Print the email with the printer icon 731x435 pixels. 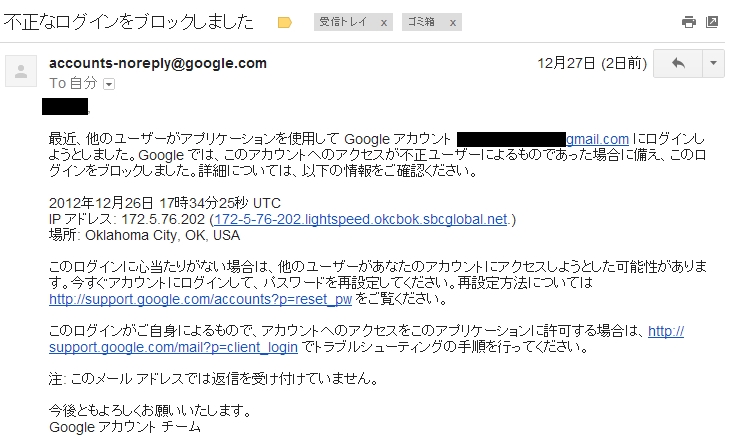tap(689, 22)
